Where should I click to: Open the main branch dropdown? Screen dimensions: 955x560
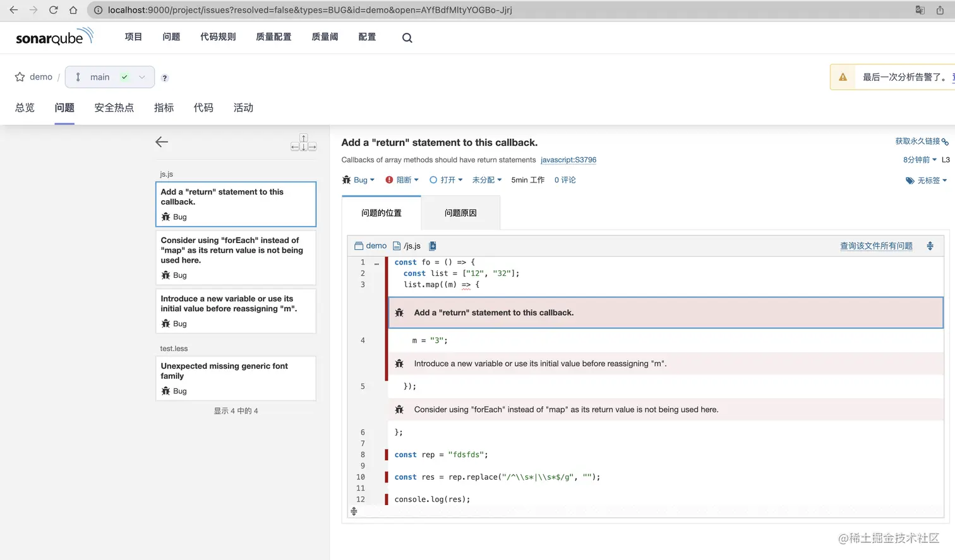pos(110,77)
